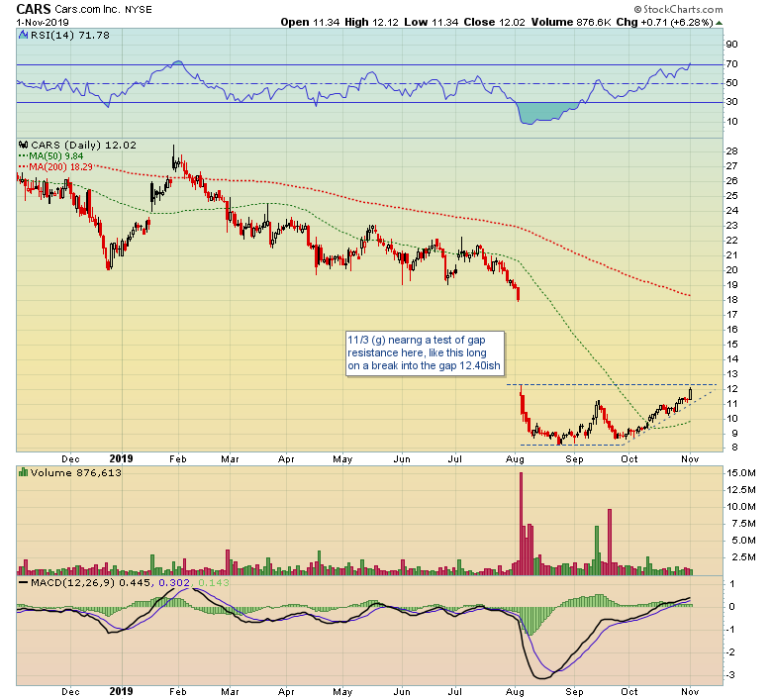The height and width of the screenshot is (700, 772).
Task: Click the tallest August volume bar
Action: coord(521,524)
